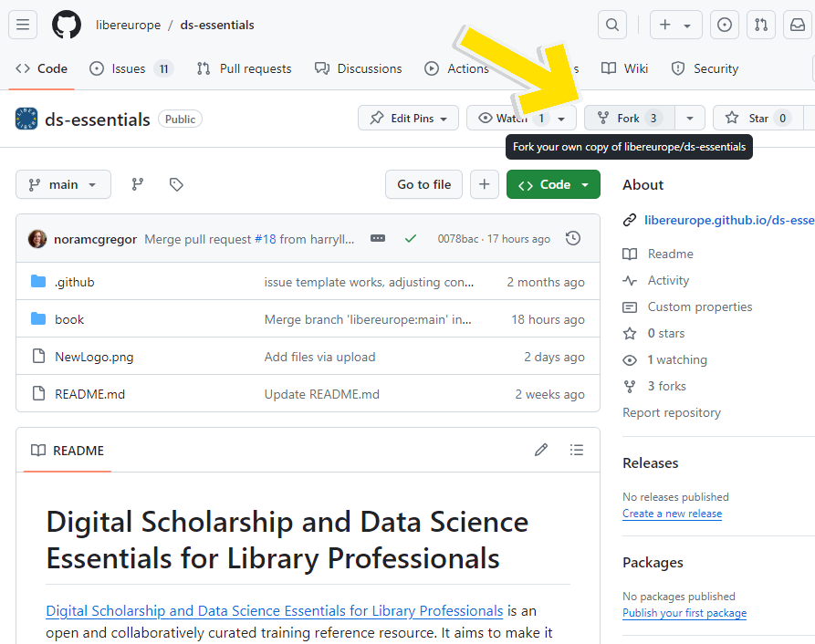Click Readme link in About
The height and width of the screenshot is (644, 815).
click(670, 254)
